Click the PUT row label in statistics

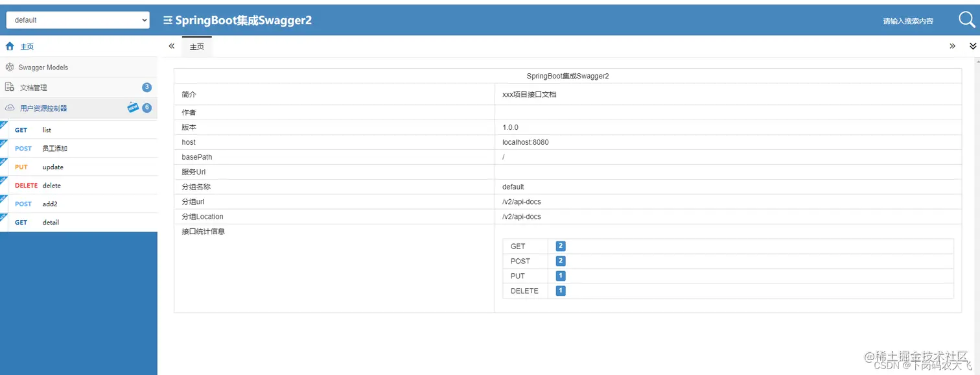click(x=518, y=276)
